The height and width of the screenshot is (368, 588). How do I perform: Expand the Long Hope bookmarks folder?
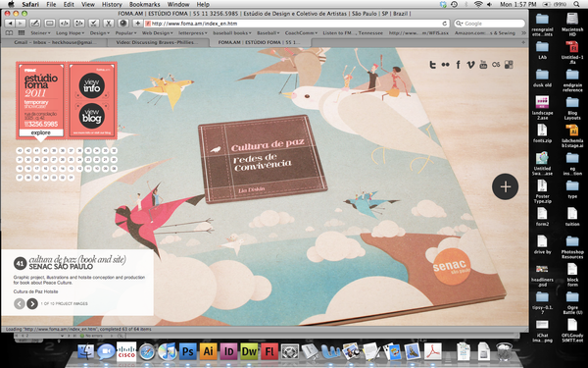(x=70, y=33)
